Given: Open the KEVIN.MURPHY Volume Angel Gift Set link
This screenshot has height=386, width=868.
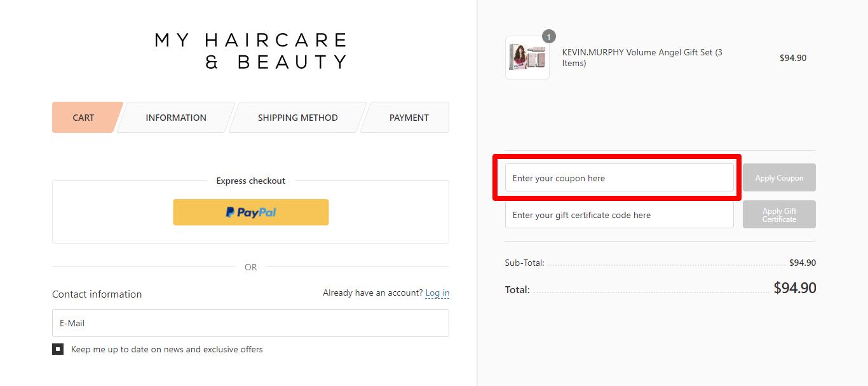Looking at the screenshot, I should [x=641, y=57].
